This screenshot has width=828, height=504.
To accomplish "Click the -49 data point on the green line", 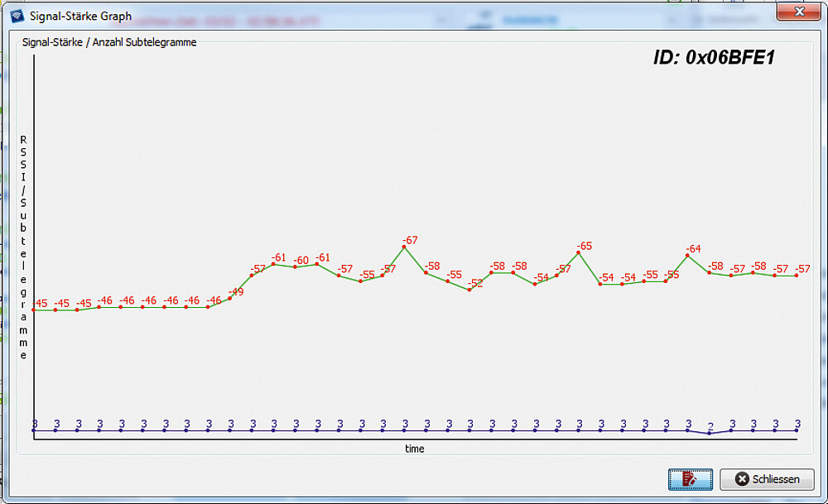I will click(x=230, y=298).
